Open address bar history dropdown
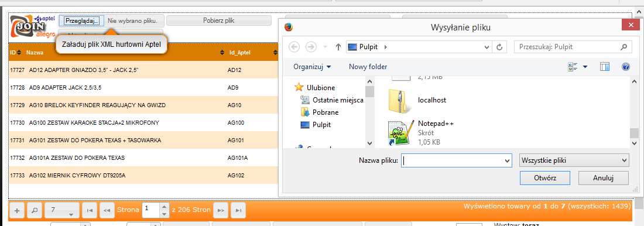The image size is (644, 226). click(487, 47)
